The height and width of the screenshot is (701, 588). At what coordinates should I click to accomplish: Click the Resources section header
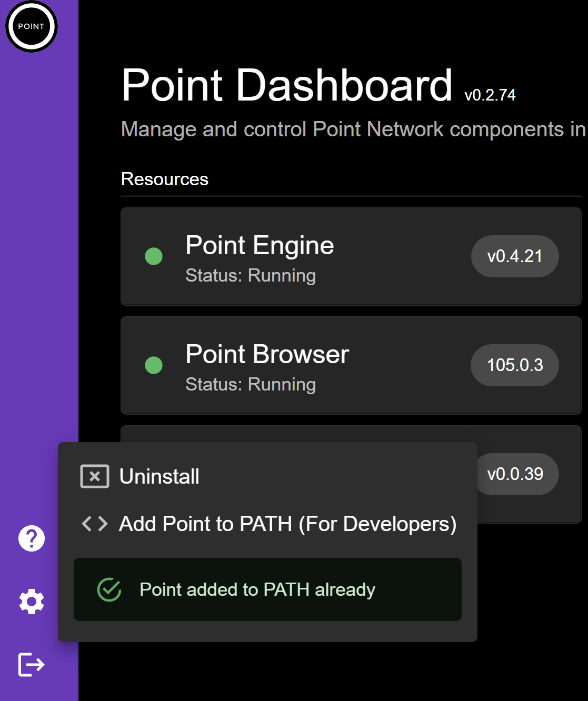164,179
